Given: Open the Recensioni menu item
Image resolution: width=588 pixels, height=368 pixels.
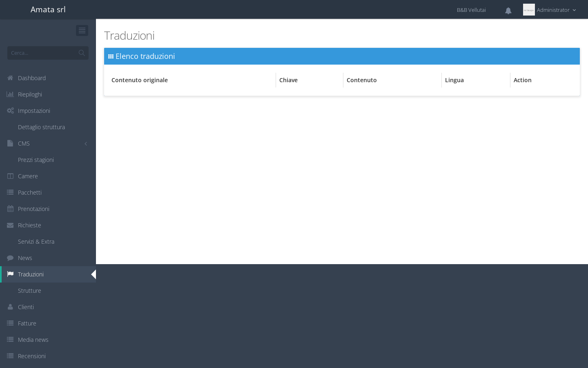Looking at the screenshot, I should pyautogui.click(x=48, y=356).
